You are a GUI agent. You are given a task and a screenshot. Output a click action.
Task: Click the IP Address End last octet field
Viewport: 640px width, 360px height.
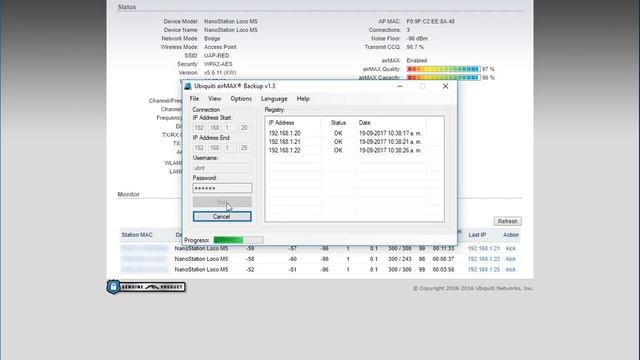coord(244,148)
